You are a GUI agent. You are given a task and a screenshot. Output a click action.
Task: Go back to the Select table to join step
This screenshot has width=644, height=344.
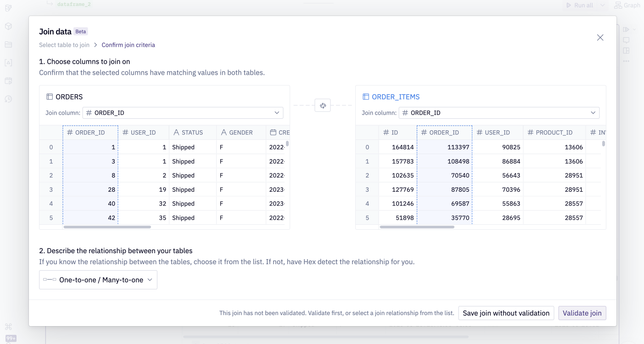pos(64,44)
